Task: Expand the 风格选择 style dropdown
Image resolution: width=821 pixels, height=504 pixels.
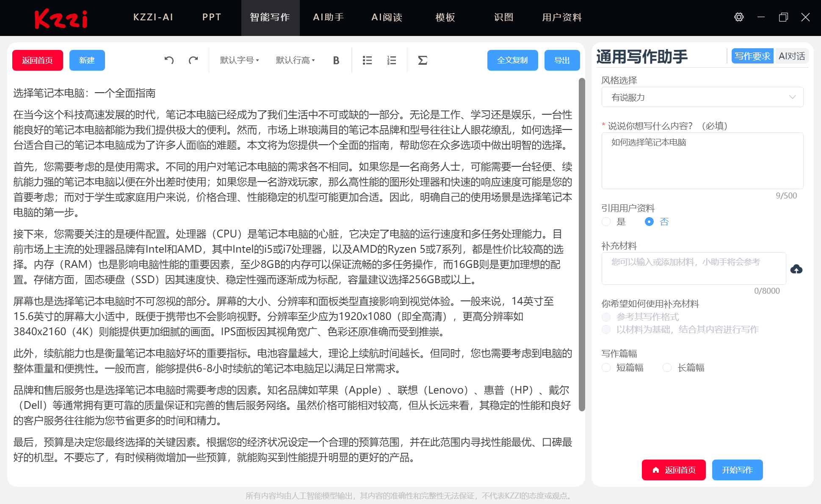Action: point(702,97)
